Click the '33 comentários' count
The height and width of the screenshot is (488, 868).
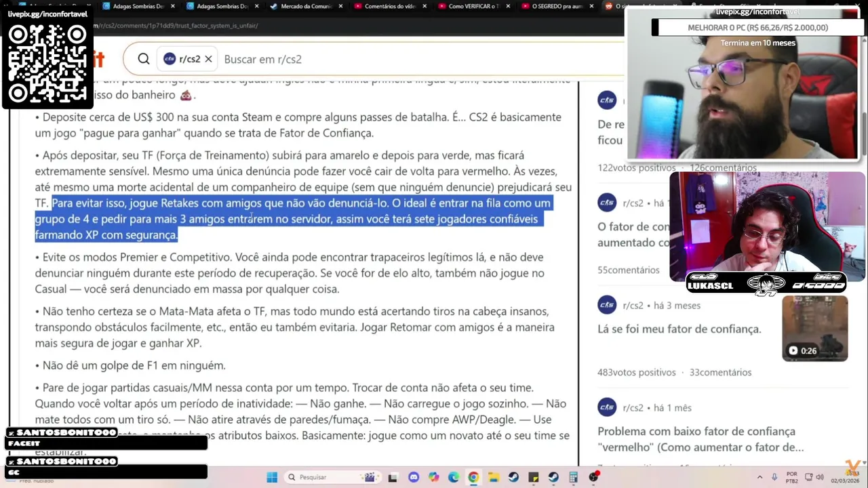pos(720,372)
